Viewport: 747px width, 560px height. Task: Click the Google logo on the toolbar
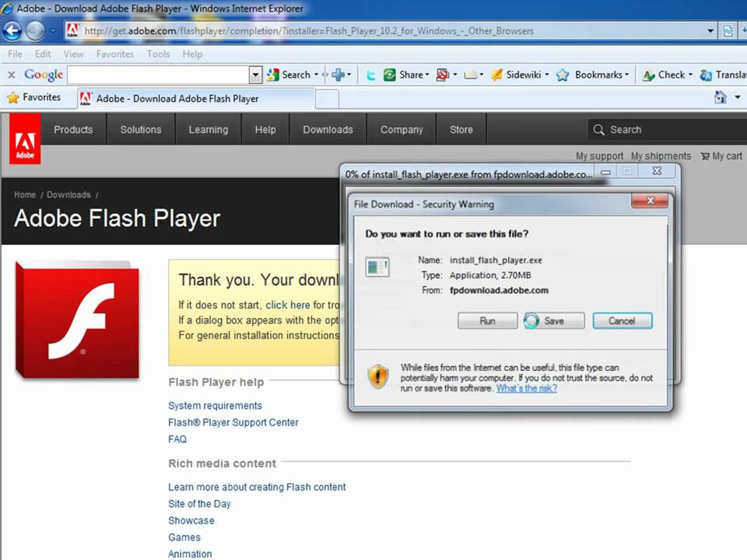coord(44,75)
